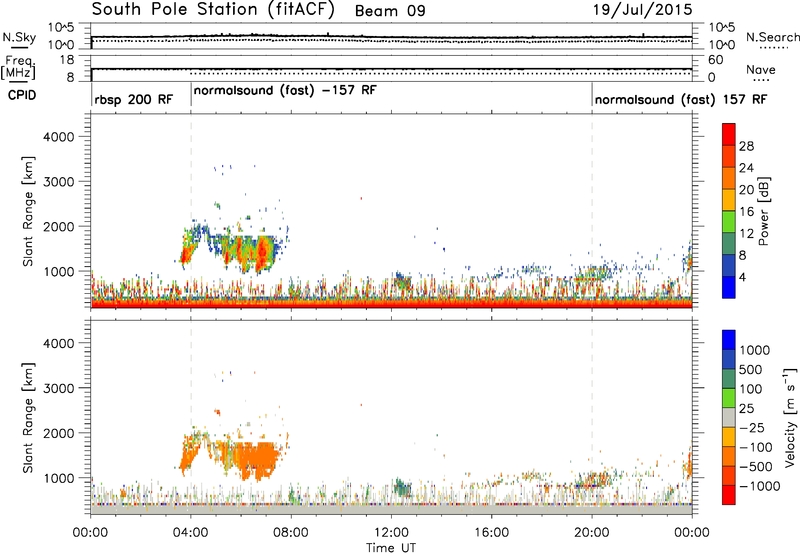Click the 04:00 time axis tick label
The width and height of the screenshot is (800, 554).
(190, 533)
